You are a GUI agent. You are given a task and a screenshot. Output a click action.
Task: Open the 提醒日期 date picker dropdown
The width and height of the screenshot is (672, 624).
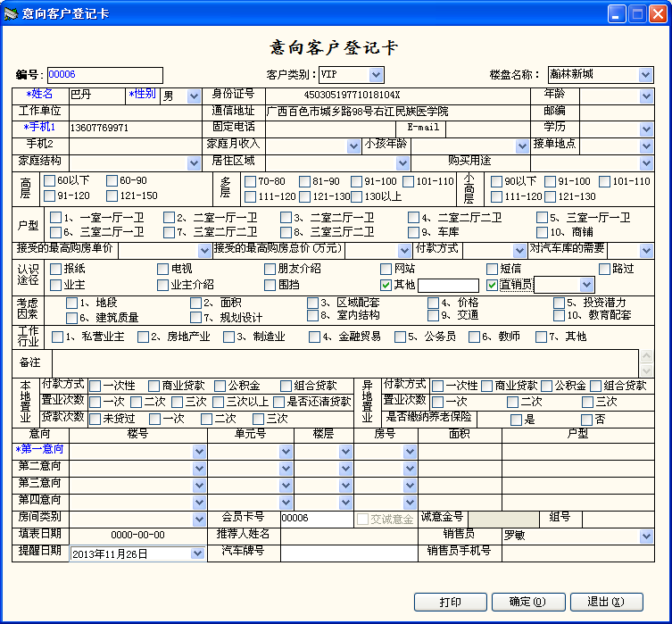click(197, 553)
